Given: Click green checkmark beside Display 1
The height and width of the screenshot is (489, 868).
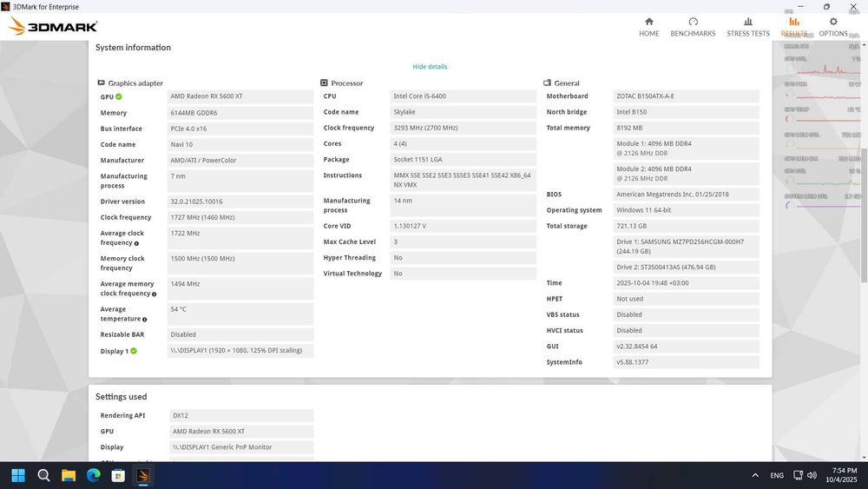Looking at the screenshot, I should [134, 351].
